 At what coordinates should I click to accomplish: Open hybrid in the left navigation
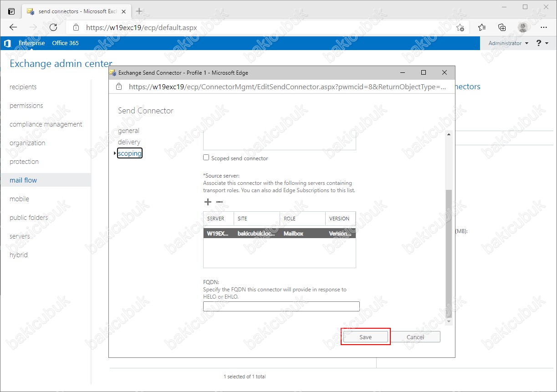[19, 255]
